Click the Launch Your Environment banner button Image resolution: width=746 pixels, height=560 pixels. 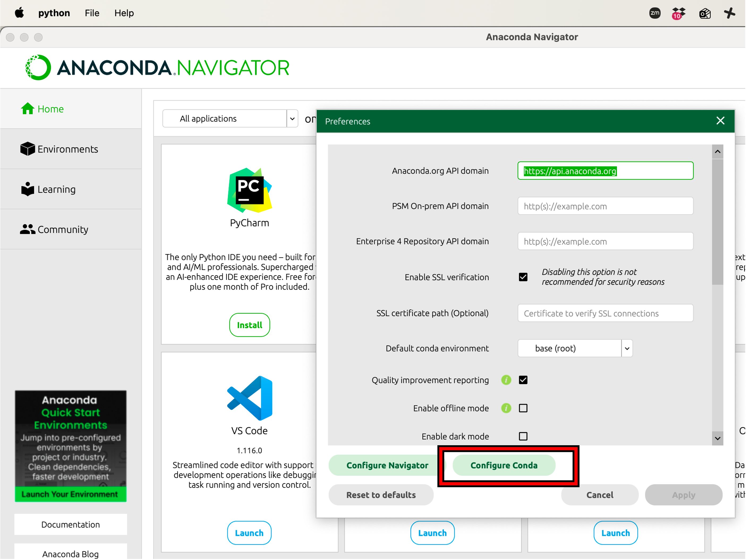click(70, 495)
